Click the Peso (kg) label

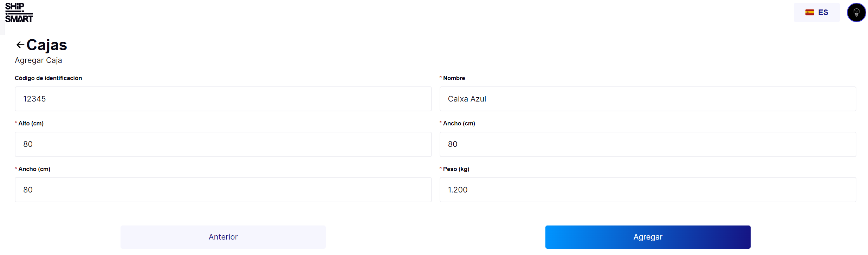(x=456, y=169)
